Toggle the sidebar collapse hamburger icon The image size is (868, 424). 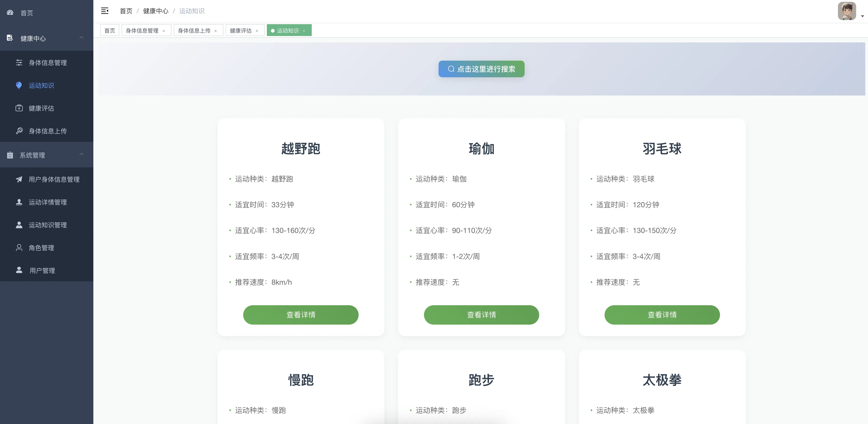(x=105, y=11)
